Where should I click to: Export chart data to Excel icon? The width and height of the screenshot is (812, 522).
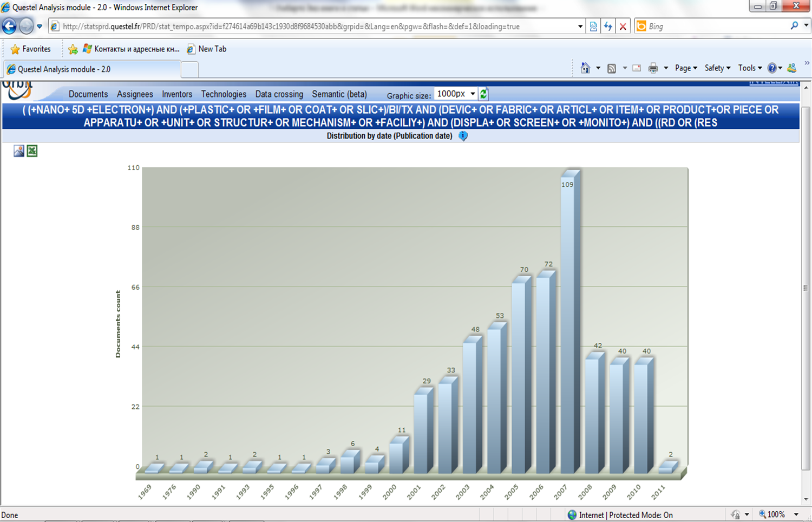[32, 151]
